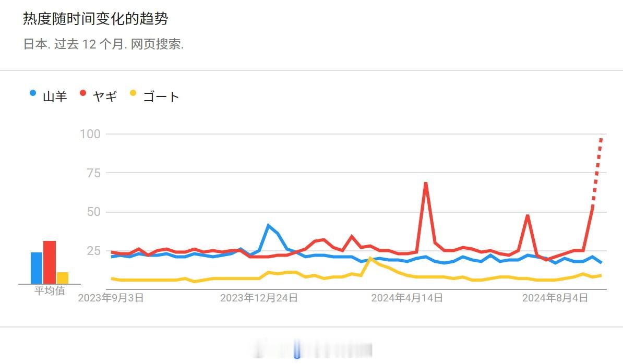The image size is (623, 364).
Task: Click the yellow line's peak in March
Action: pyautogui.click(x=370, y=259)
